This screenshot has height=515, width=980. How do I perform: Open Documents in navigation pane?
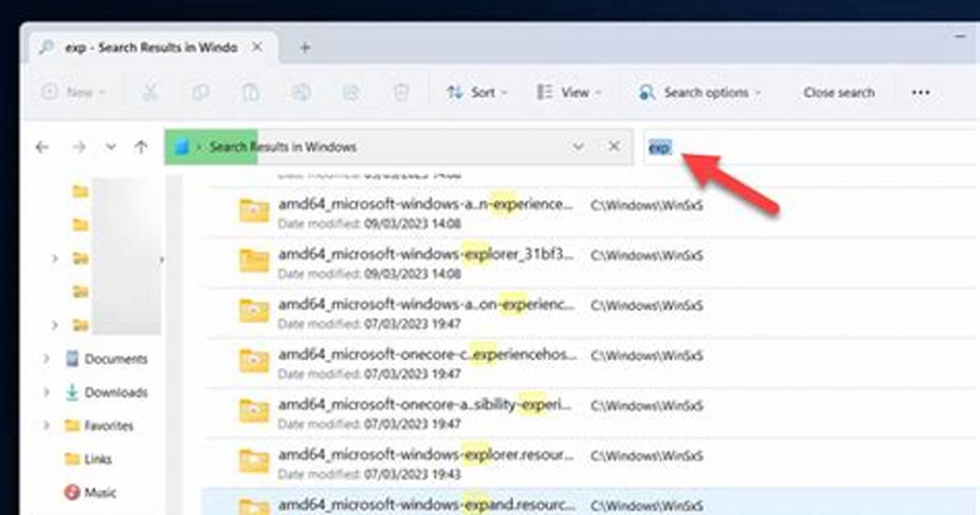pyautogui.click(x=116, y=359)
